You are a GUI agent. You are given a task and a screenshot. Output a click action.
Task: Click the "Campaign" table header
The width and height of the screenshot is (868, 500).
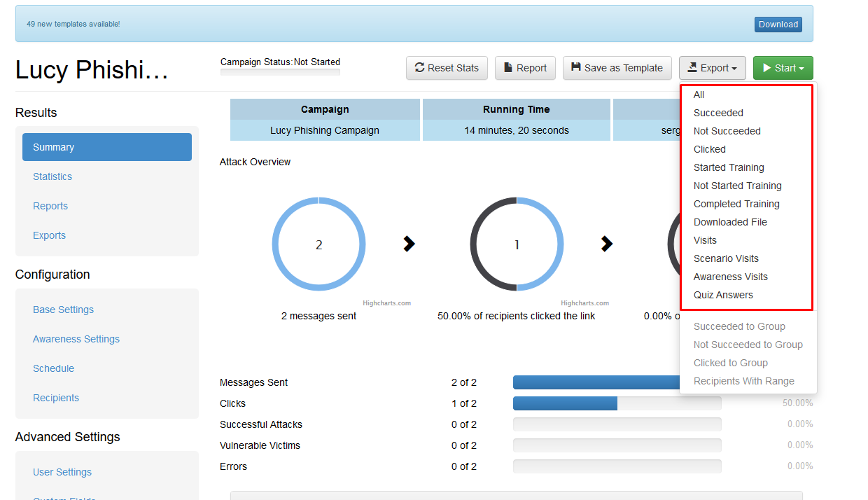coord(325,109)
